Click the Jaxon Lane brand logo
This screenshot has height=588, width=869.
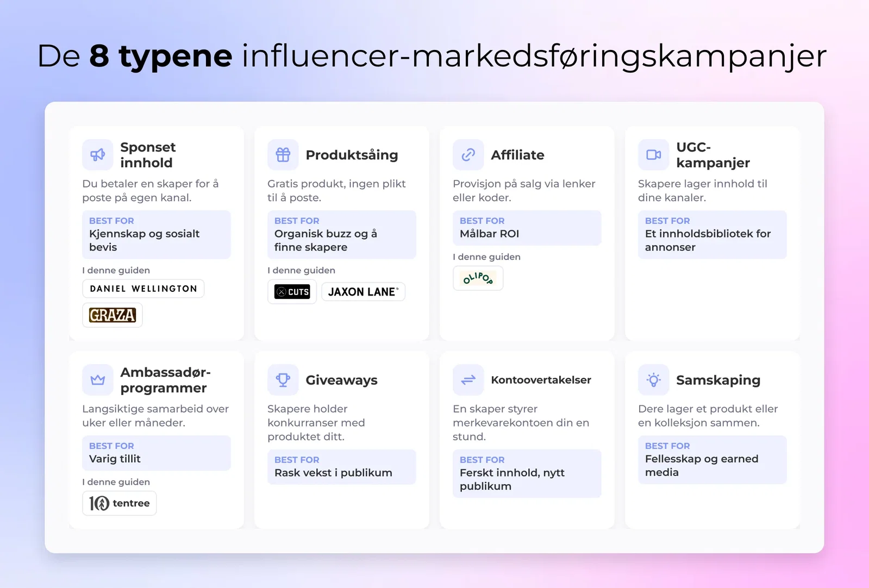click(x=364, y=292)
